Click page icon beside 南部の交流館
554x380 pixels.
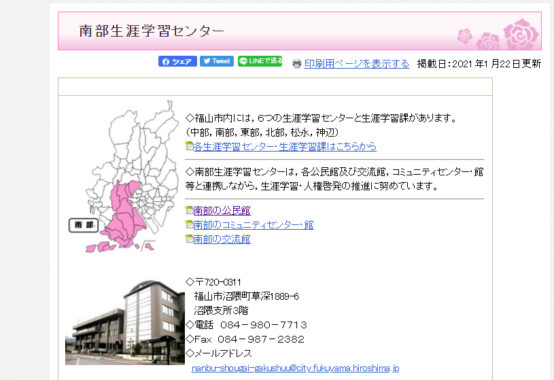[189, 239]
